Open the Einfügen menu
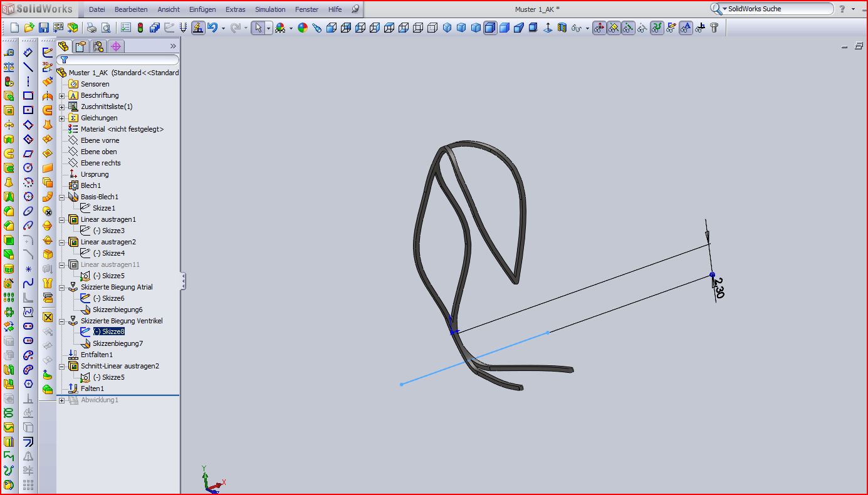868x495 pixels. coord(202,9)
